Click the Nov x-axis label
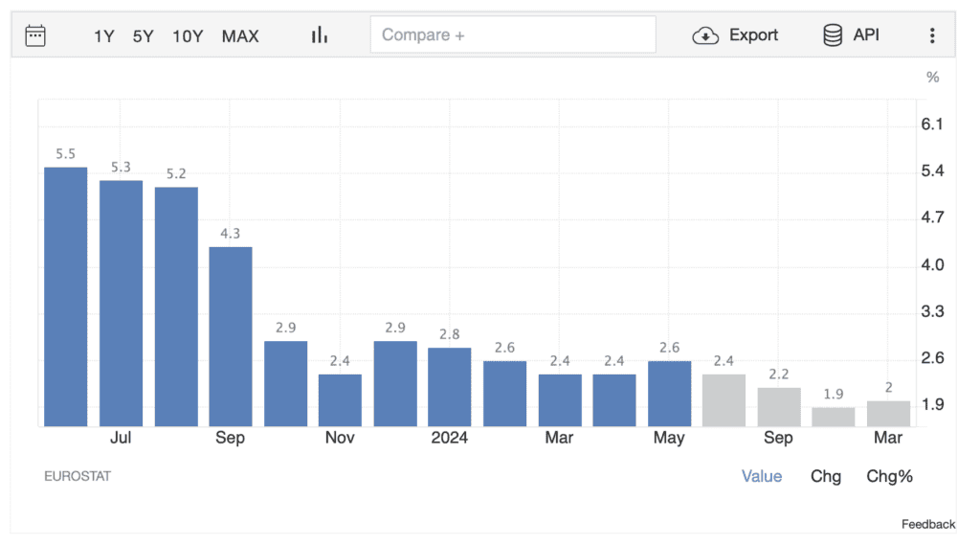Viewport: 980px width, 545px height. pos(340,438)
